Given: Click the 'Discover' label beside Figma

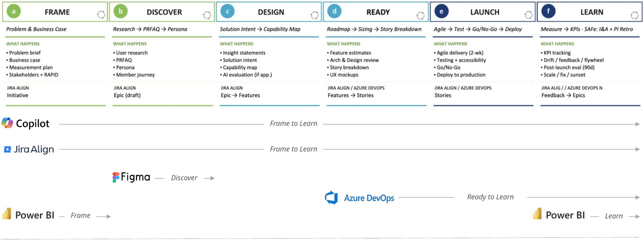Looking at the screenshot, I should pos(184,178).
